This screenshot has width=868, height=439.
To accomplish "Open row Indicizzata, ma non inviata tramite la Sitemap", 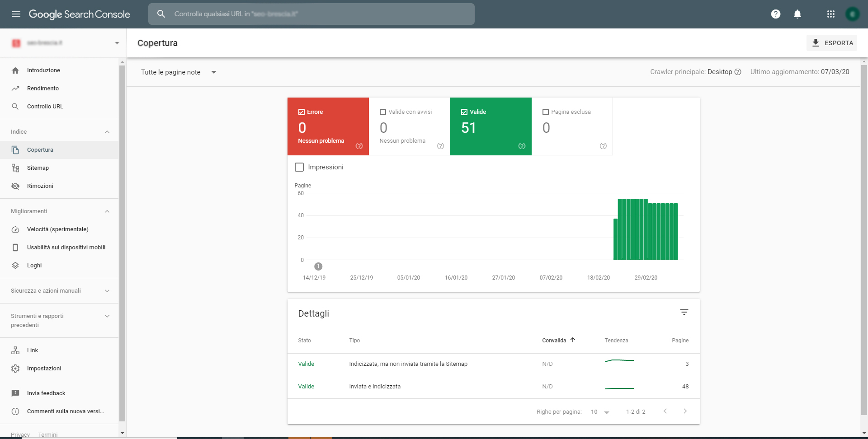I will click(x=494, y=364).
